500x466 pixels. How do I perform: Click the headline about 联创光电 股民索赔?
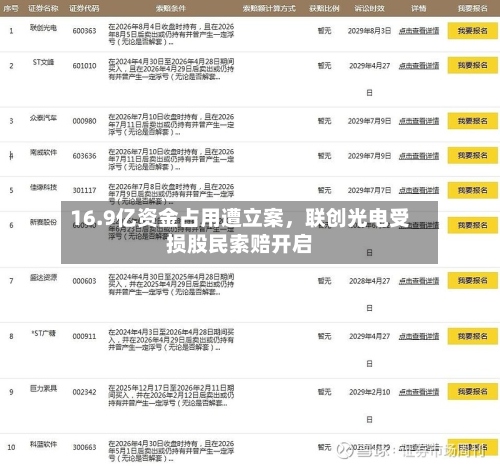(240, 231)
